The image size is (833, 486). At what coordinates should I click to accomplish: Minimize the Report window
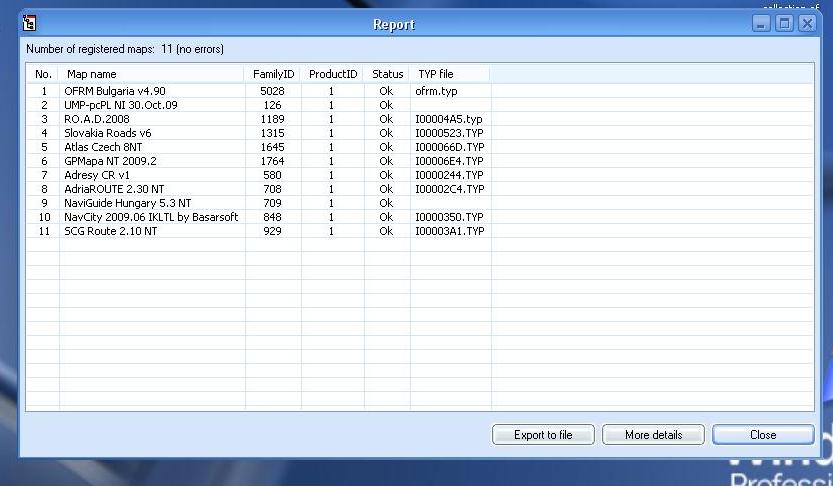pos(761,23)
